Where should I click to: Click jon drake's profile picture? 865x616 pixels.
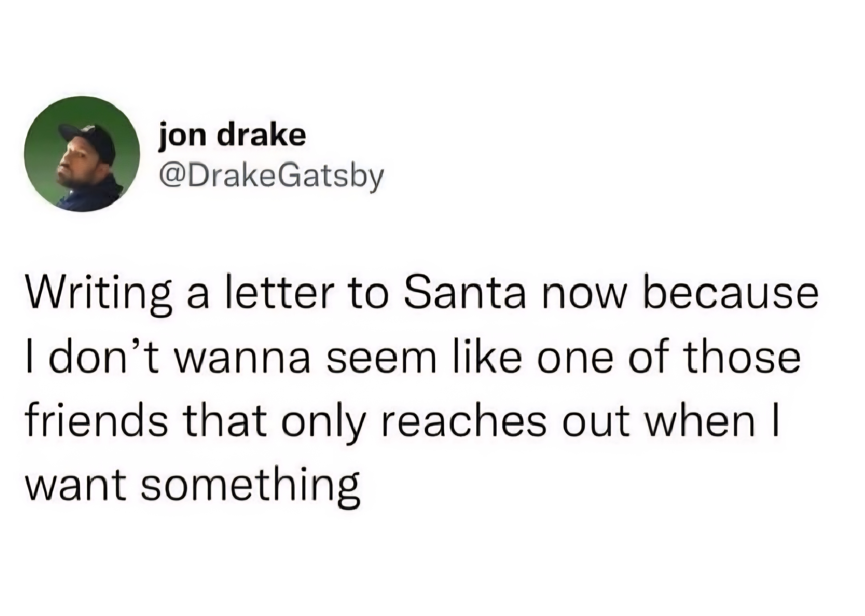point(82,154)
